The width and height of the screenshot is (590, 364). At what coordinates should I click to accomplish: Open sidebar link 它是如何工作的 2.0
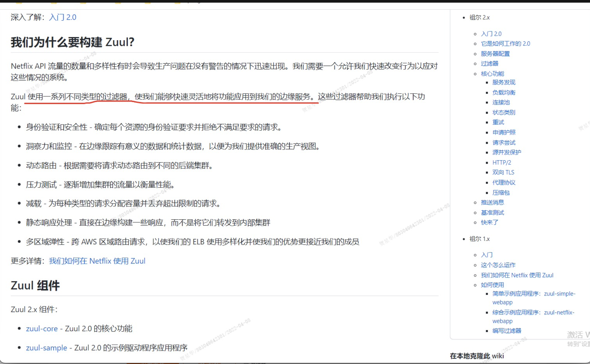pos(505,44)
